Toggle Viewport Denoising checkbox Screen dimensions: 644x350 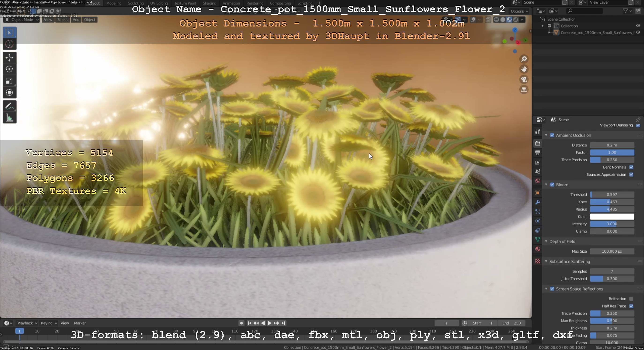click(x=638, y=125)
